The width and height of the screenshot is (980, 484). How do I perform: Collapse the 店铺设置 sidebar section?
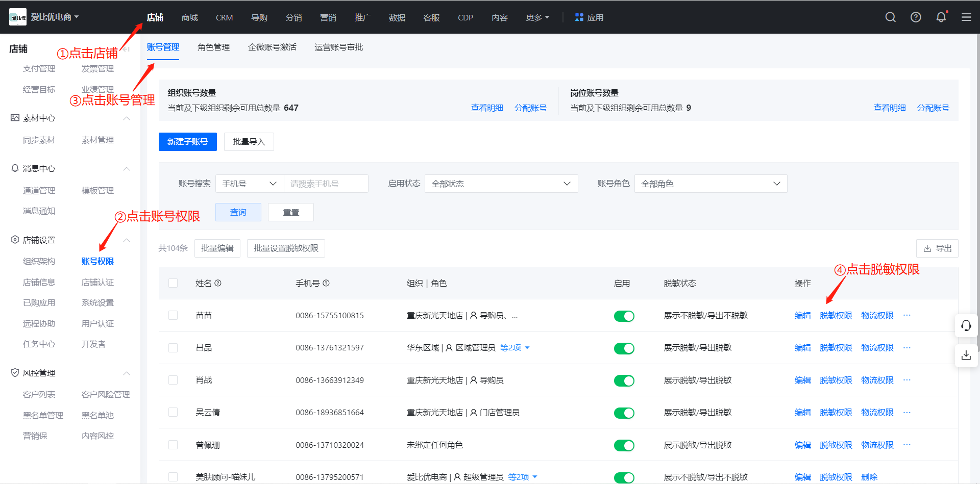[127, 240]
